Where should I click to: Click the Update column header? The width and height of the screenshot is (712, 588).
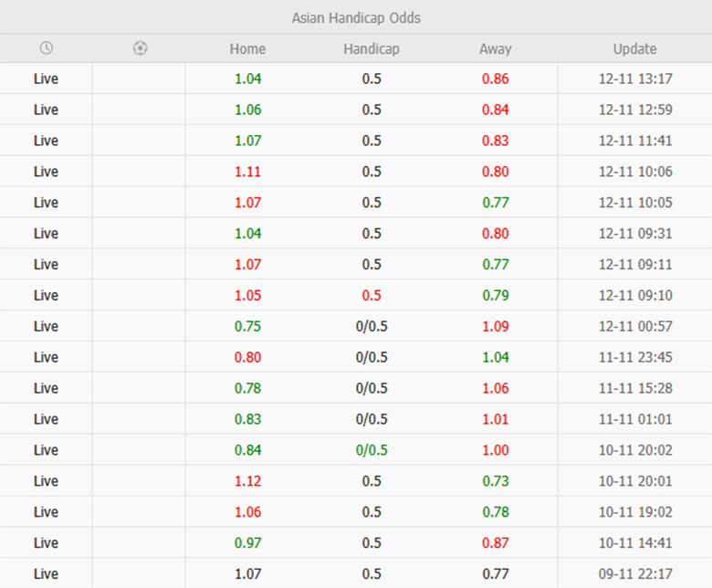(x=634, y=49)
